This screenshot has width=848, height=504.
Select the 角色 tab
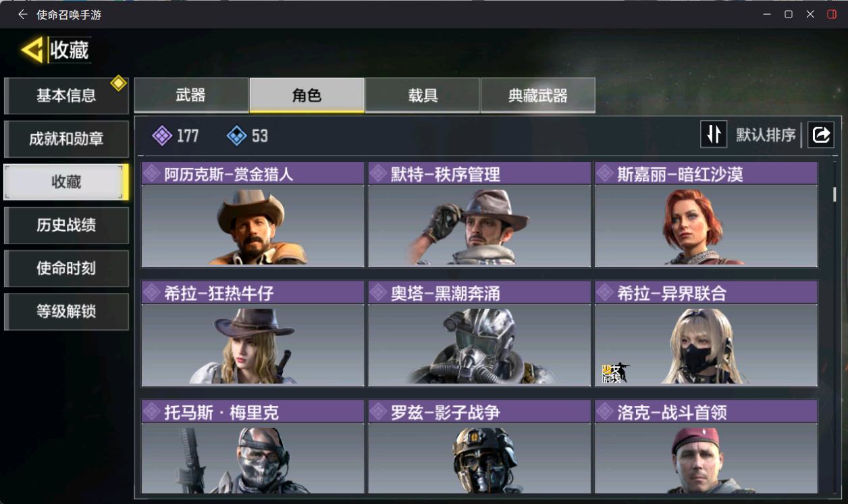(x=307, y=95)
